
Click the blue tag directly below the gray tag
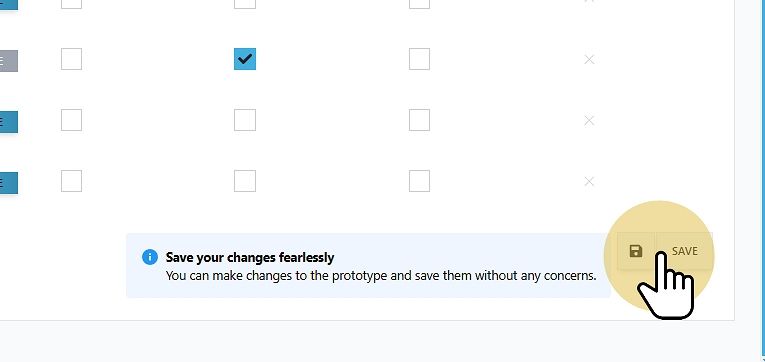click(x=9, y=122)
